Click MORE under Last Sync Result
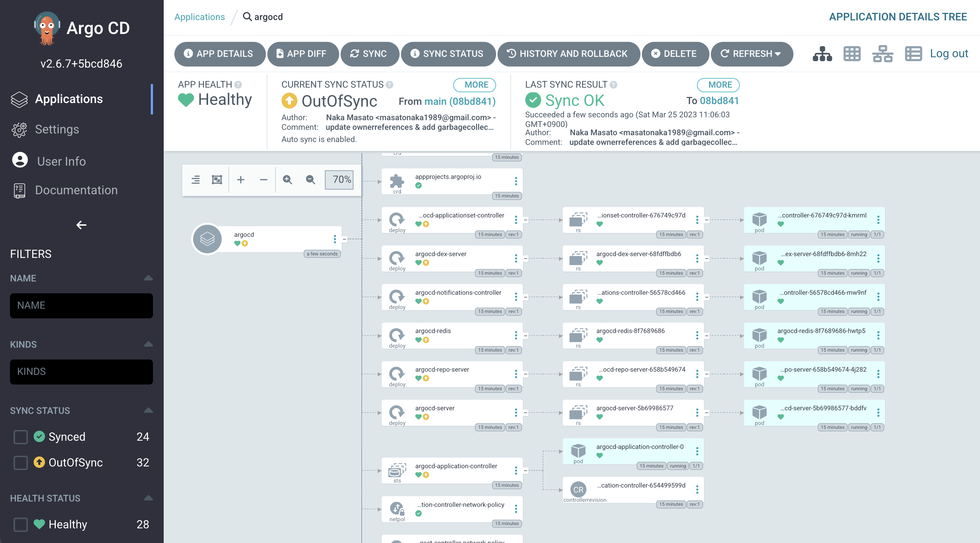 click(718, 84)
